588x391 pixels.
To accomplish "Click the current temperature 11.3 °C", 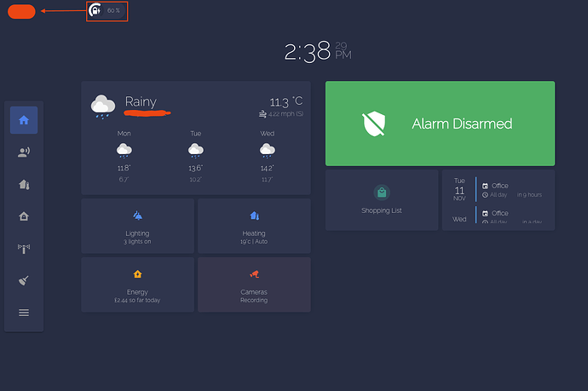I will point(286,101).
